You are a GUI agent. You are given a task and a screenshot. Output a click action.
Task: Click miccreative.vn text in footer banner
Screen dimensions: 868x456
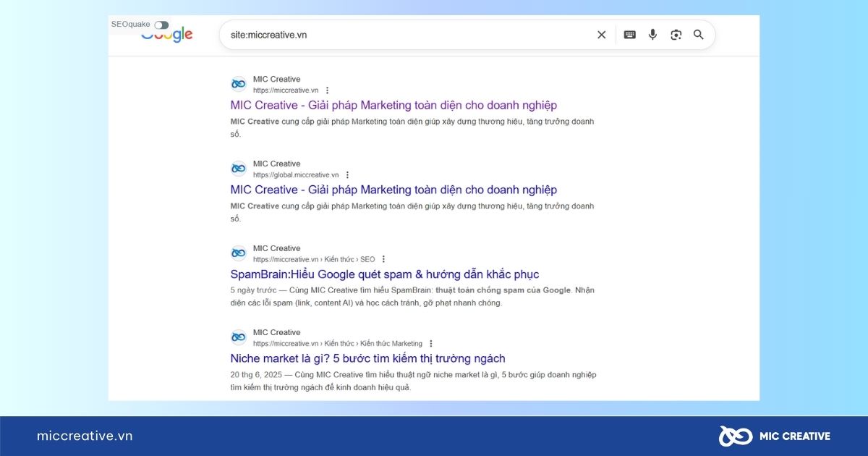[85, 436]
